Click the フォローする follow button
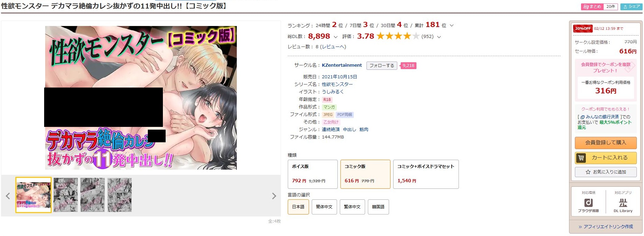The height and width of the screenshot is (236, 644). [382, 66]
